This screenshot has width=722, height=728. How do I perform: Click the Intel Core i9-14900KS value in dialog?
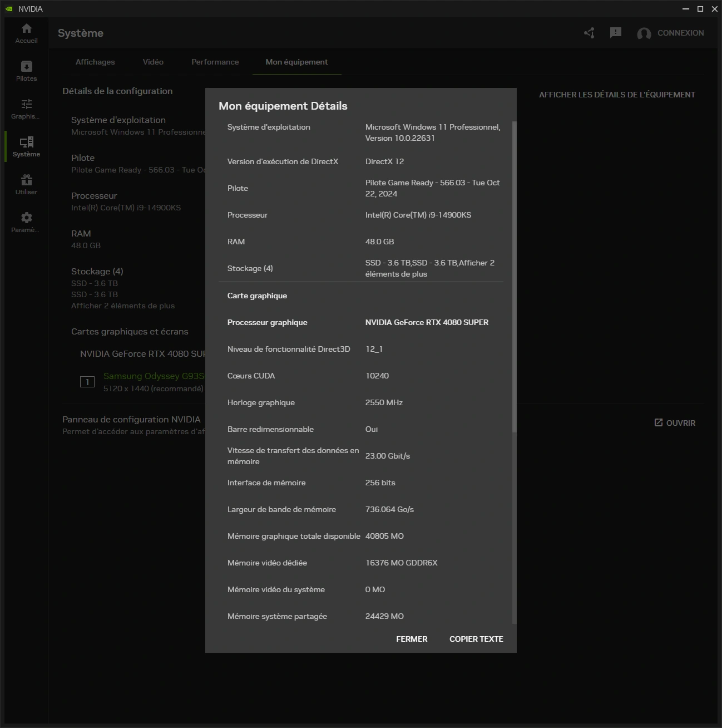(x=418, y=215)
